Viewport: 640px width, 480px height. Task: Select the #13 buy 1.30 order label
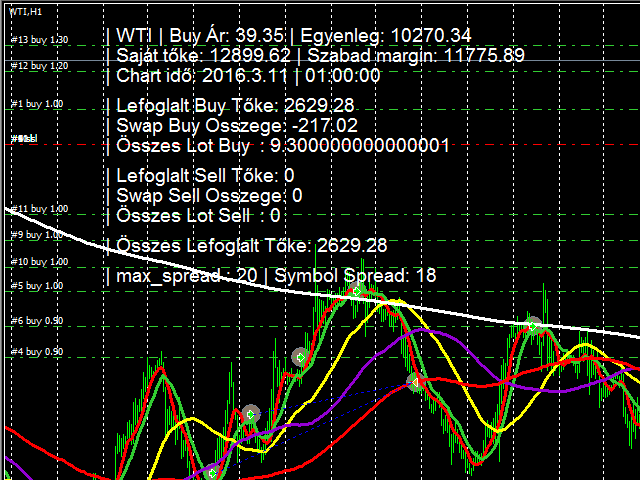click(40, 40)
